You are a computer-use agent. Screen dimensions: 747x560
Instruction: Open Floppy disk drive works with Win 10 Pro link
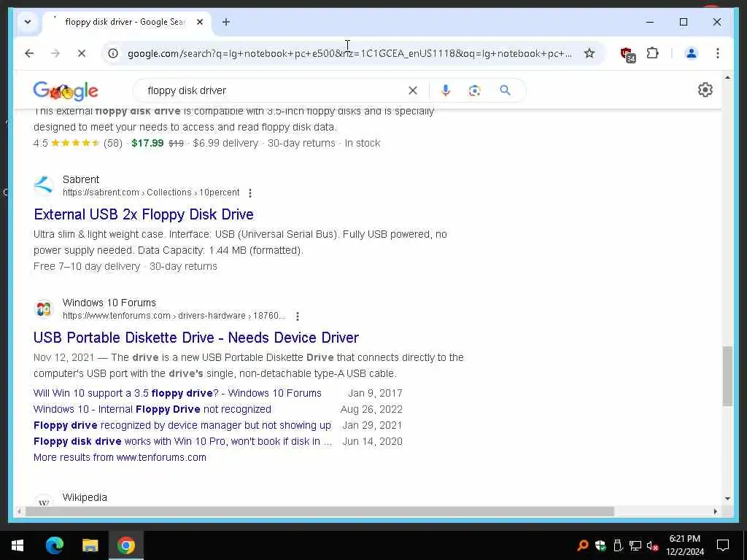pyautogui.click(x=182, y=441)
